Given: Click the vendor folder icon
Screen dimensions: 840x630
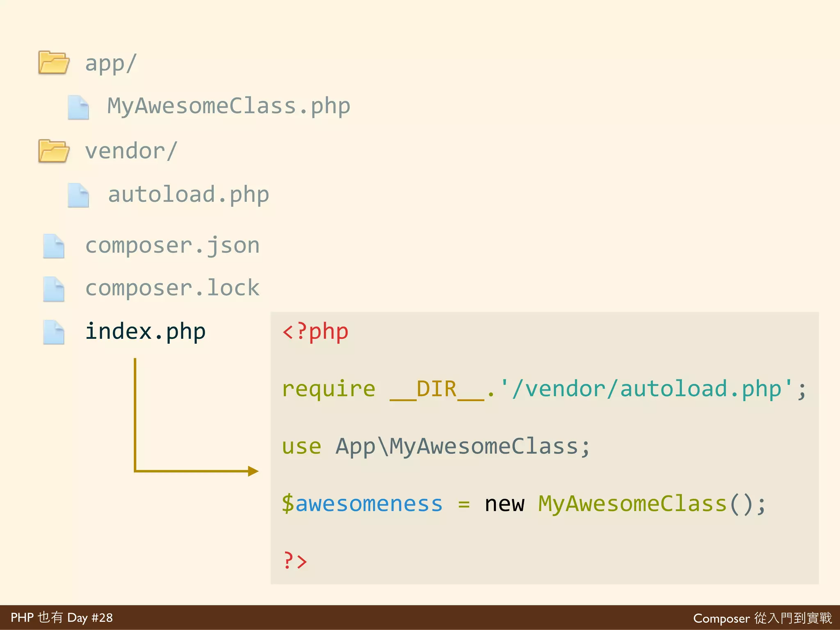Looking at the screenshot, I should click(x=54, y=151).
